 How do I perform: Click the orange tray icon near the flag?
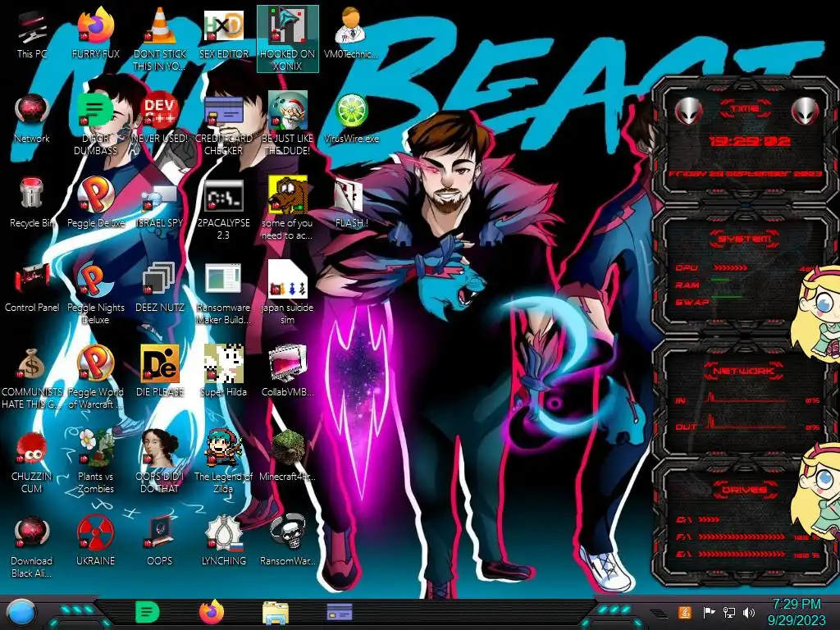tap(685, 612)
